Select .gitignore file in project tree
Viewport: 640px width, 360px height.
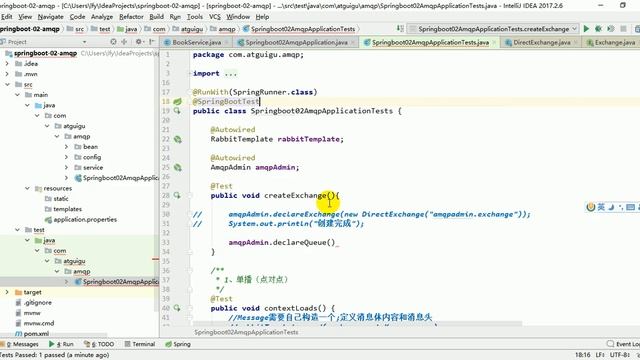click(32, 302)
